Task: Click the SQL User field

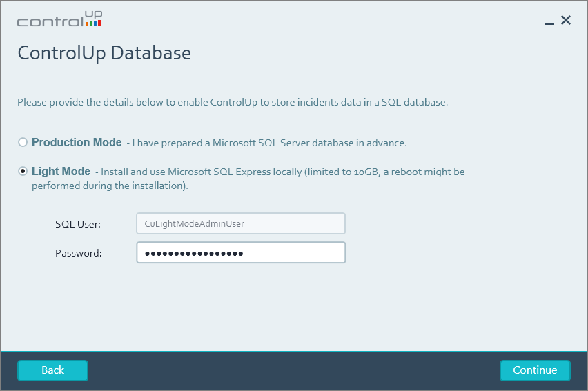Action: click(240, 223)
